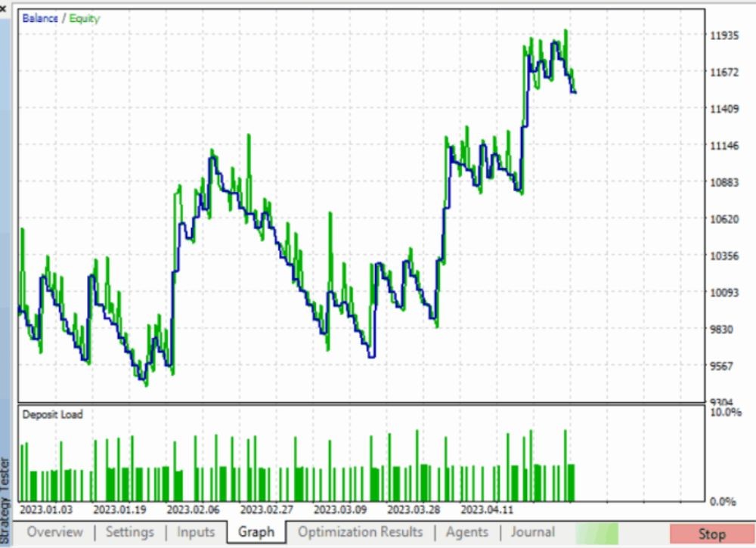Click the vertical Strategy Tester panel title
The image size is (756, 548).
(5, 485)
